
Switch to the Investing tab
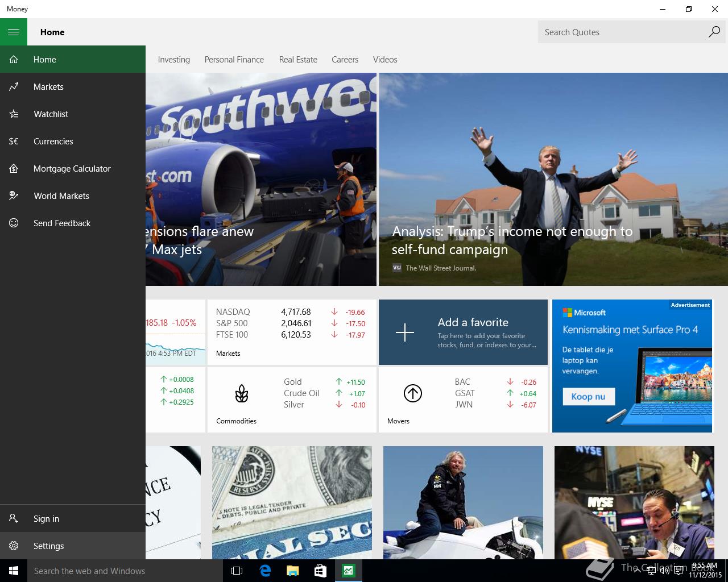point(174,59)
